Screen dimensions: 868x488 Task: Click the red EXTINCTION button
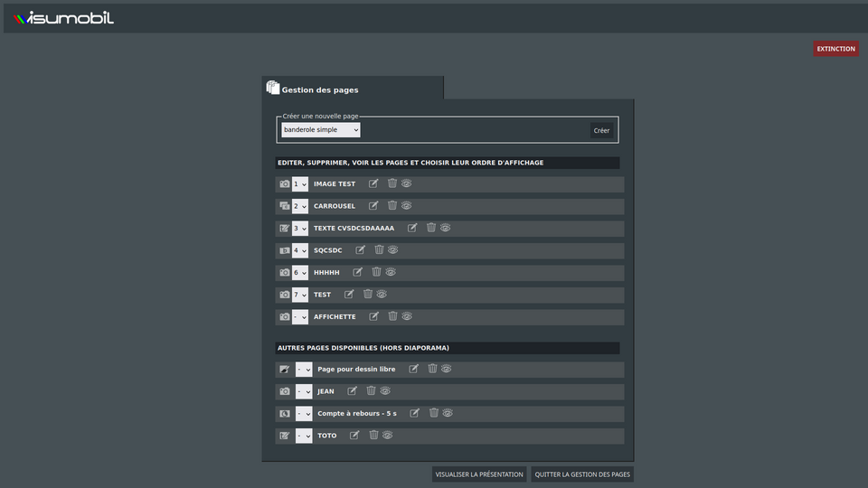coord(835,49)
